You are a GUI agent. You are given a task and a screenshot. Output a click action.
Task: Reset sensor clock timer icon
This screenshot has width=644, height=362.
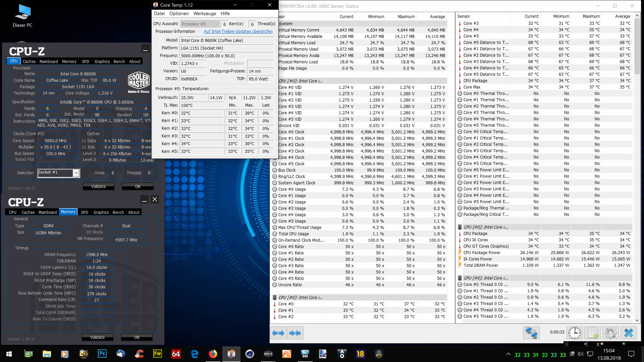tap(575, 333)
